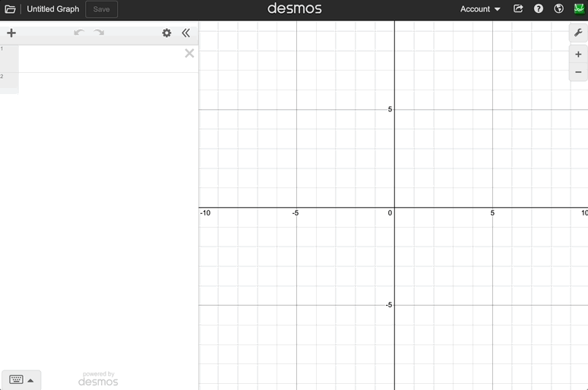Viewport: 588px width, 390px height.
Task: Collapse the expression list panel
Action: pos(186,33)
